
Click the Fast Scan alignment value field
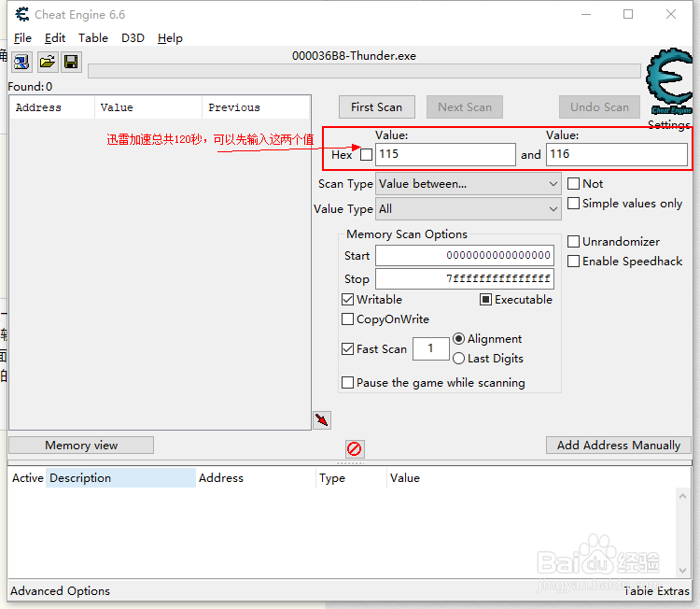[431, 348]
